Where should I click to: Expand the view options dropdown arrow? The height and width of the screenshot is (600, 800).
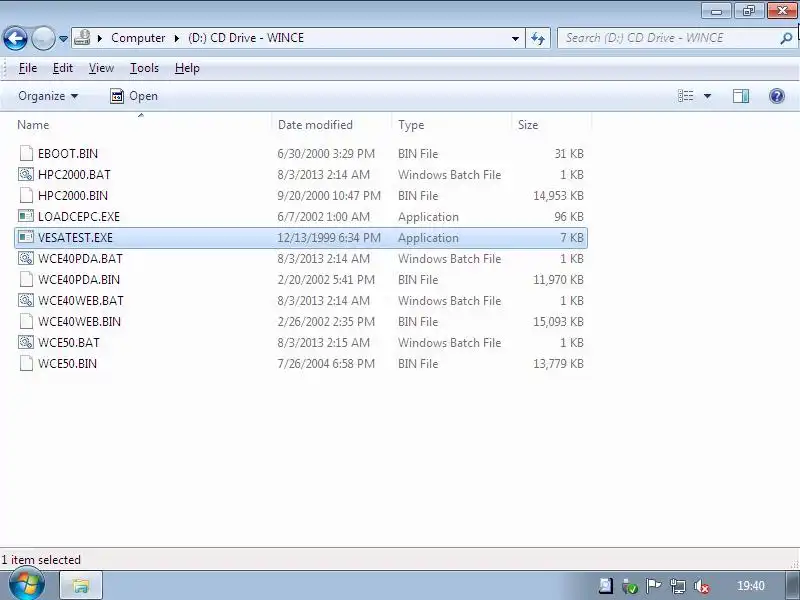click(x=707, y=96)
